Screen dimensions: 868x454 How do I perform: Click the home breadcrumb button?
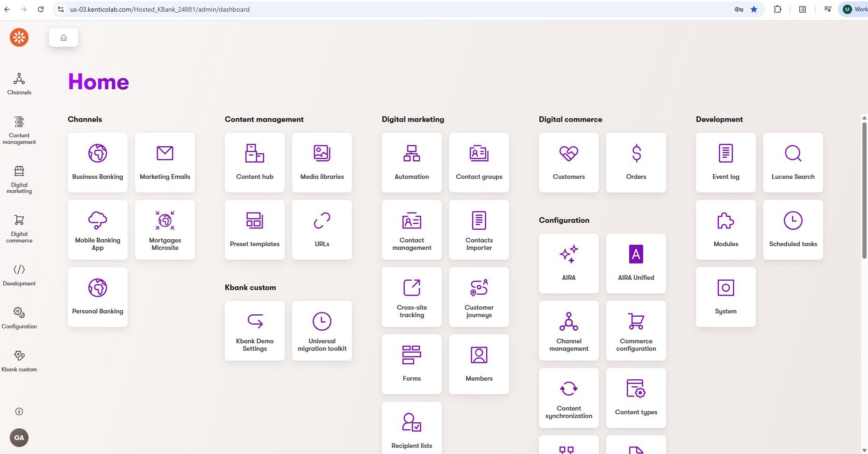64,37
